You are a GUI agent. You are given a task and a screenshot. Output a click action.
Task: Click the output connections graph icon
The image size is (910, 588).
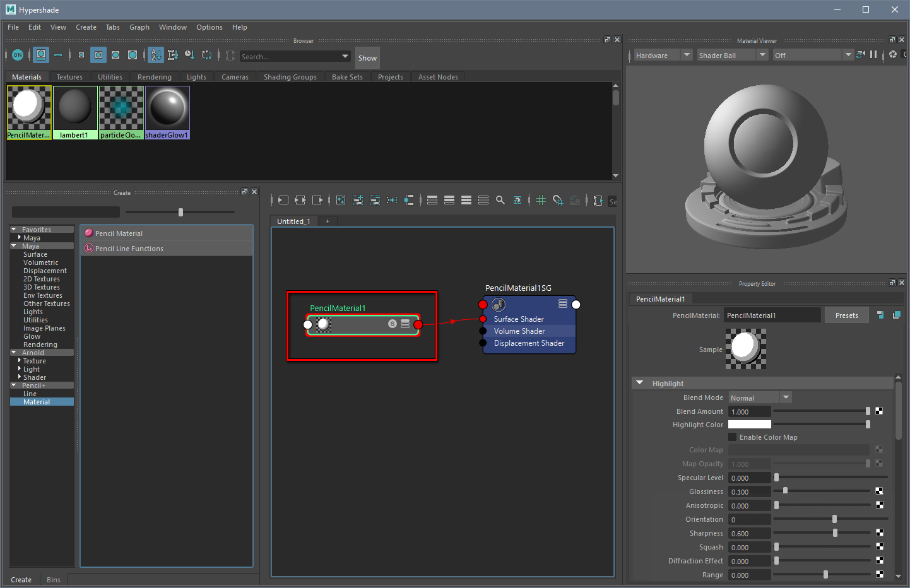[x=317, y=200]
